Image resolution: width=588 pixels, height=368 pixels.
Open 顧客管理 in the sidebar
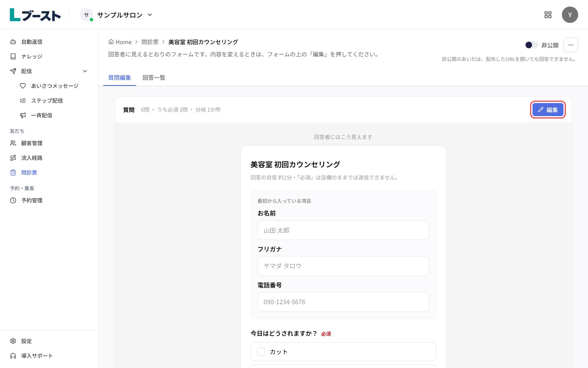pos(49,143)
